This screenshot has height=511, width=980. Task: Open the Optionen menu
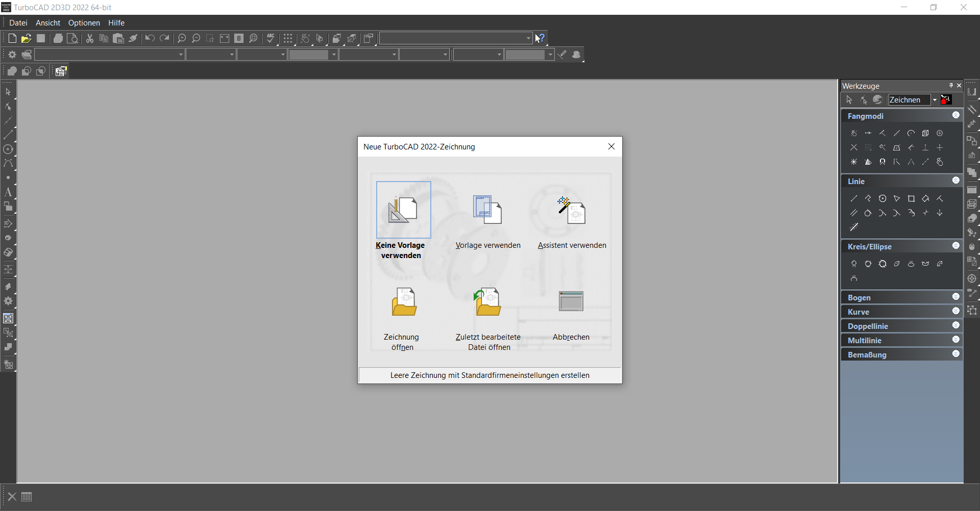(84, 22)
